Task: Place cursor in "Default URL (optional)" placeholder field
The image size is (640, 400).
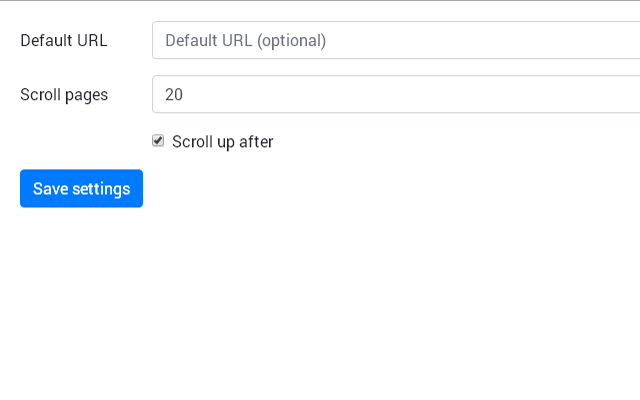Action: coord(396,40)
